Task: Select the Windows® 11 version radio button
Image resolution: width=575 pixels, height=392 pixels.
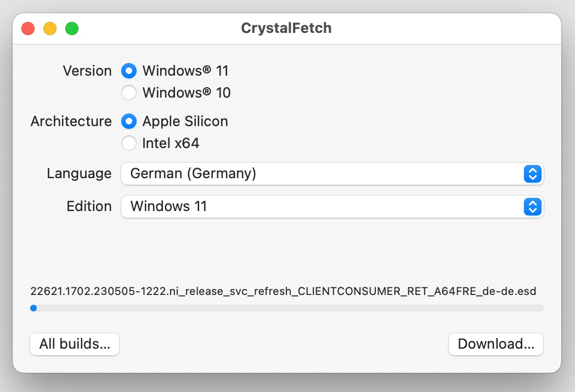Action: [x=129, y=71]
